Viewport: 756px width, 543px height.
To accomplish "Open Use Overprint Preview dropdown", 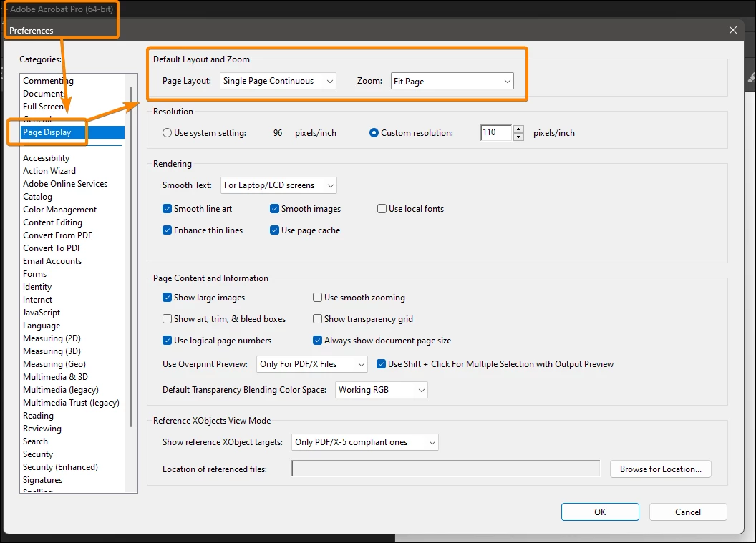I will coord(311,363).
